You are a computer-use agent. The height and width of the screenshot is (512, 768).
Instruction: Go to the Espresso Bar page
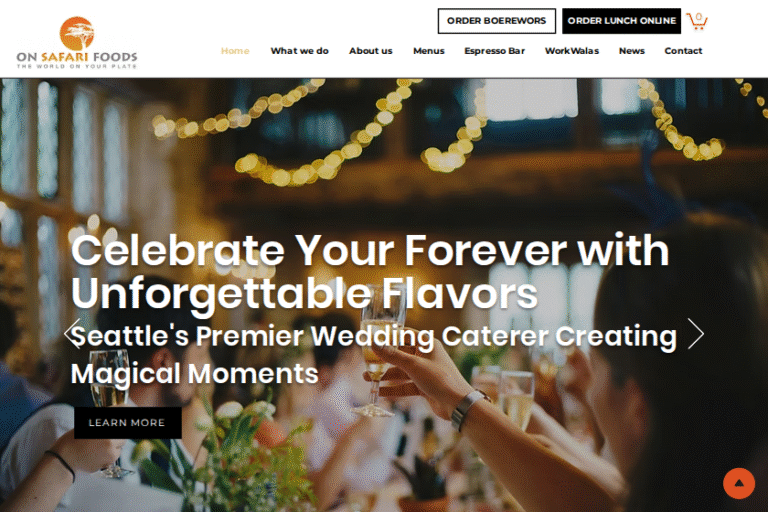point(495,51)
